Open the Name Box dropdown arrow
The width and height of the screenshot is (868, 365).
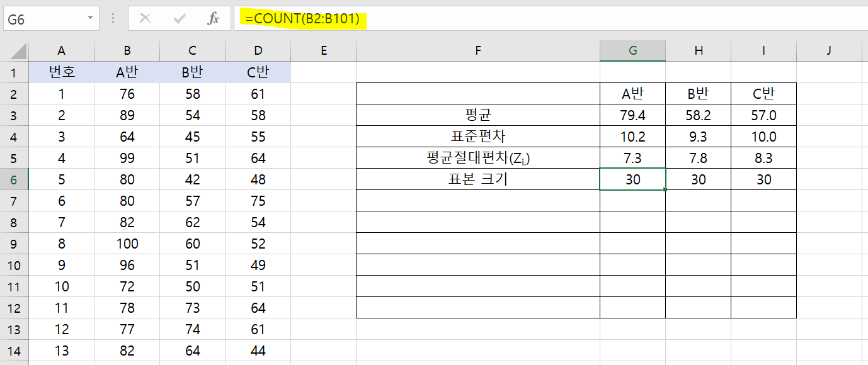pos(91,19)
